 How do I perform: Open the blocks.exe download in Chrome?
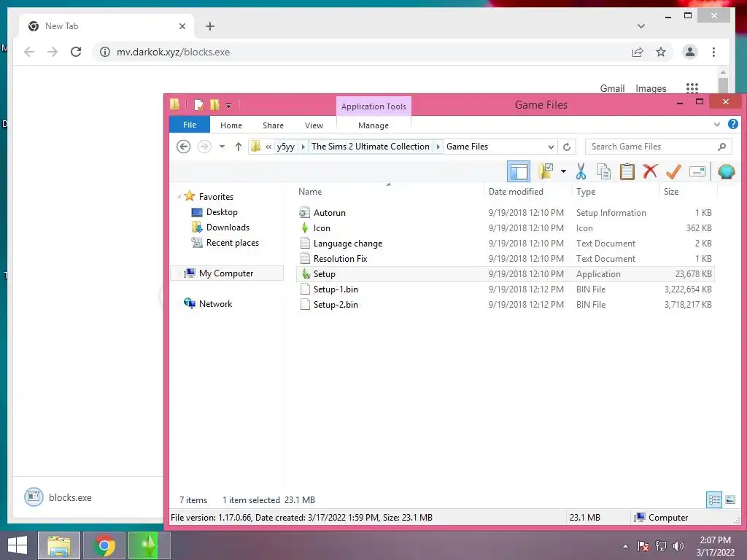tap(70, 497)
